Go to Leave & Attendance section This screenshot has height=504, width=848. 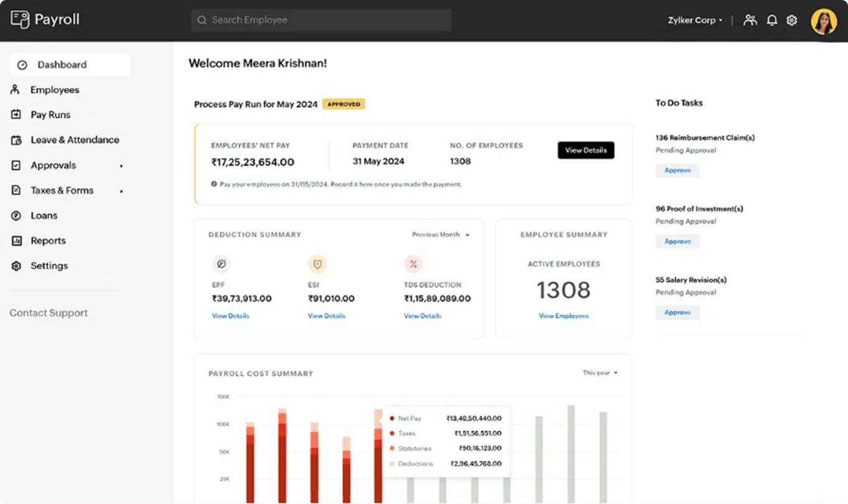(75, 140)
